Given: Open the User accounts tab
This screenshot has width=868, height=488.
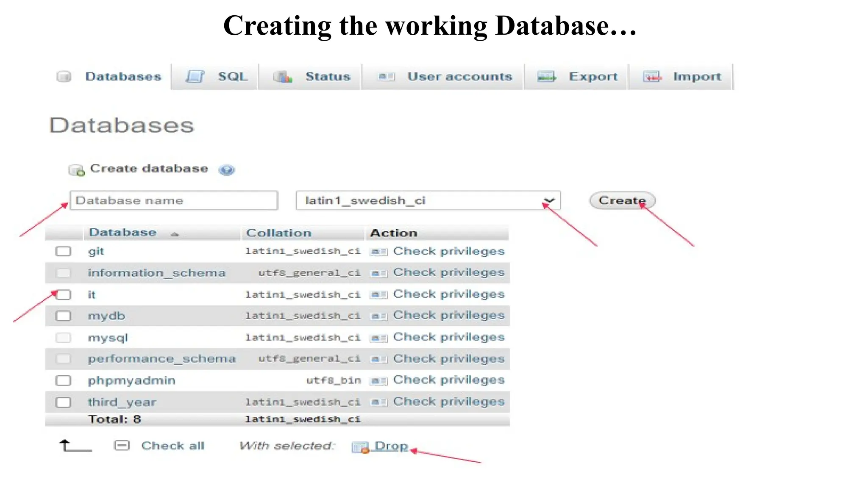Looking at the screenshot, I should click(443, 77).
